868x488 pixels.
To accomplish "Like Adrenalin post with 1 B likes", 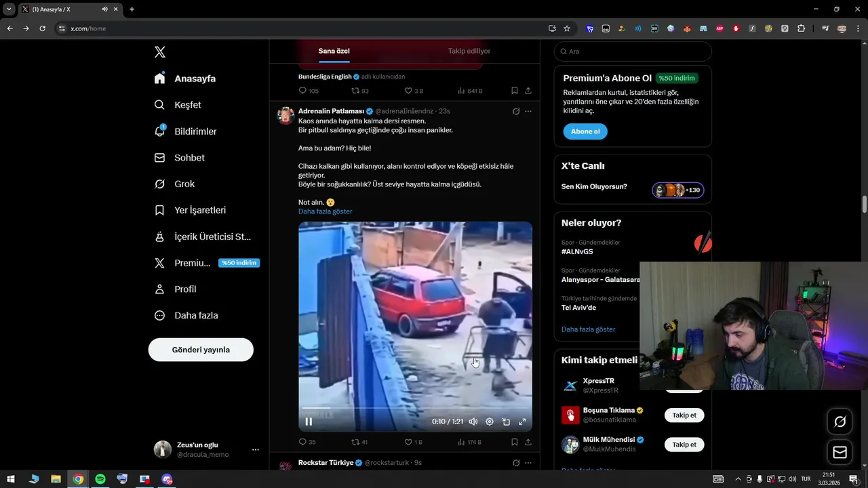I will (414, 442).
